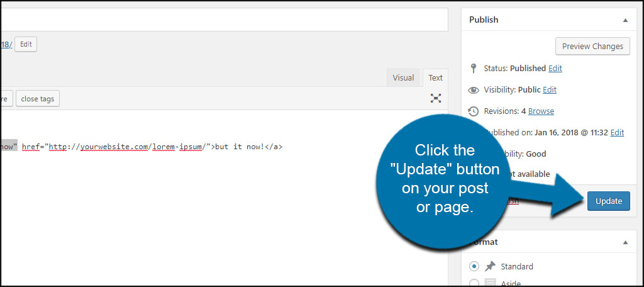This screenshot has height=287, width=644.
Task: Click Preview Changes button
Action: tap(592, 47)
